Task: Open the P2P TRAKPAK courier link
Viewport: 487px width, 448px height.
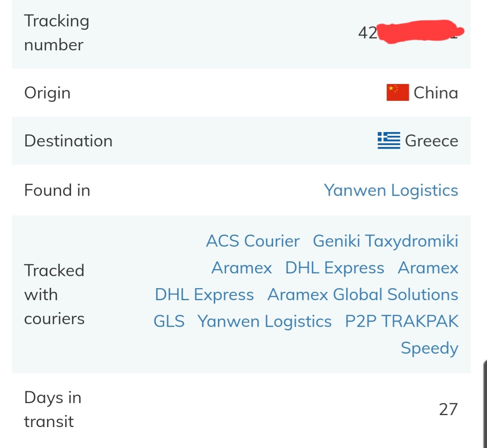Action: tap(402, 321)
